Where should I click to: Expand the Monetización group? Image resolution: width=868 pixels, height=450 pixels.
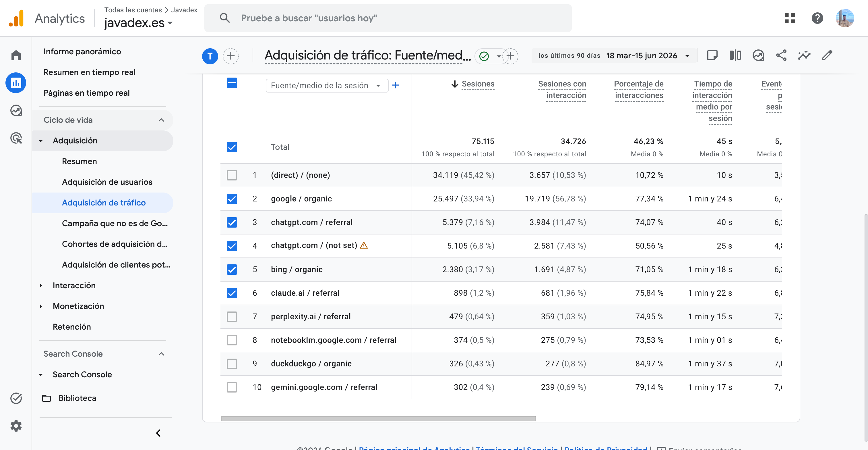(x=41, y=306)
